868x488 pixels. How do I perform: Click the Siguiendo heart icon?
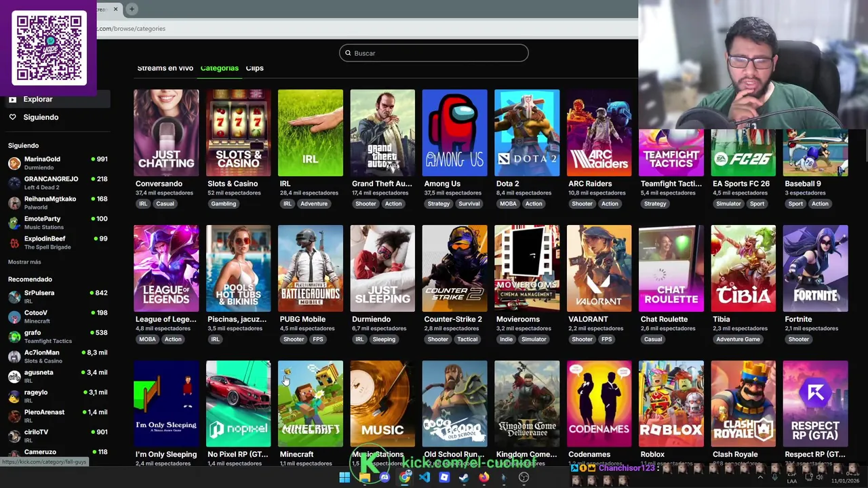pos(12,117)
